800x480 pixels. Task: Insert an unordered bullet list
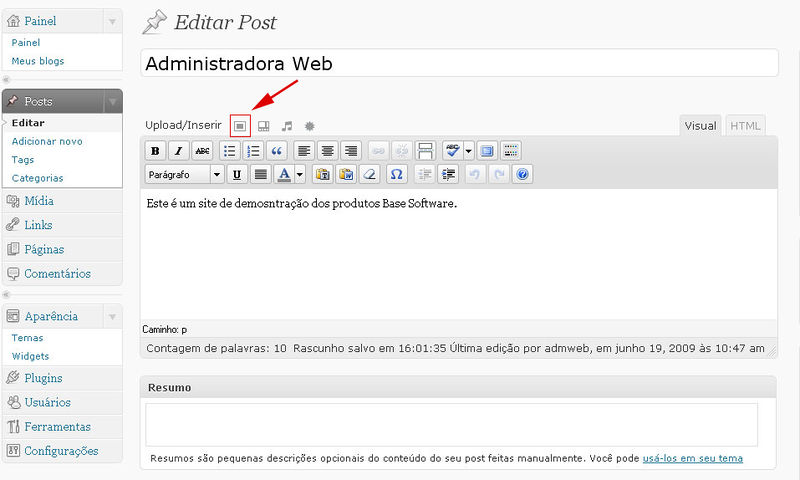click(x=229, y=151)
